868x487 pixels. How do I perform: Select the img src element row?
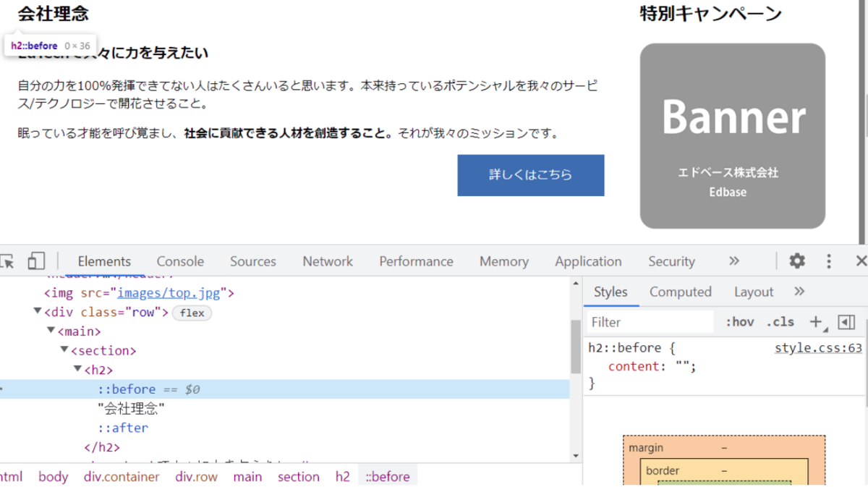click(139, 293)
